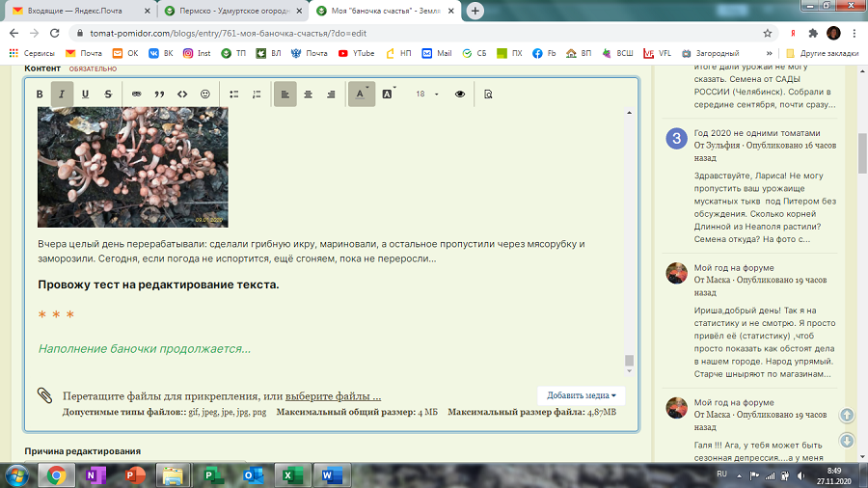This screenshot has height=488, width=868.
Task: Center-align the text
Action: [309, 95]
